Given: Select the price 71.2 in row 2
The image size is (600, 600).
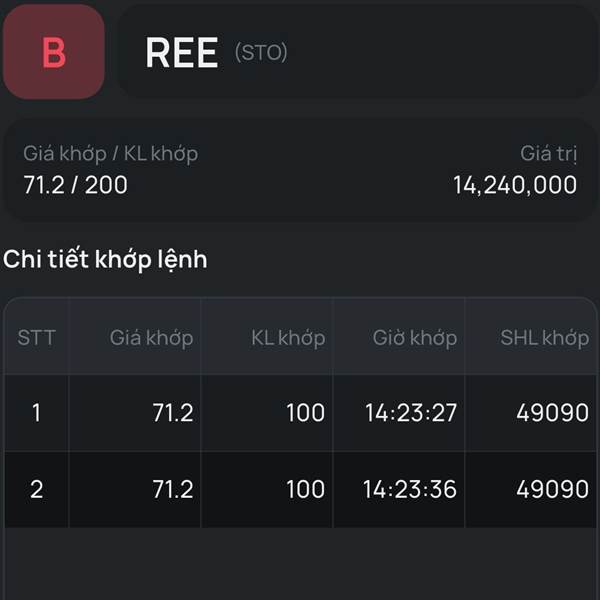Looking at the screenshot, I should point(173,489).
